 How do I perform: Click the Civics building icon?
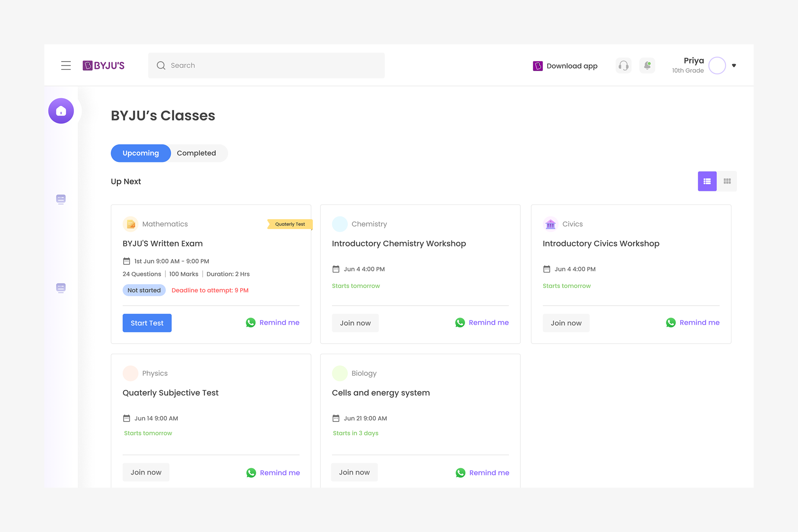point(550,224)
